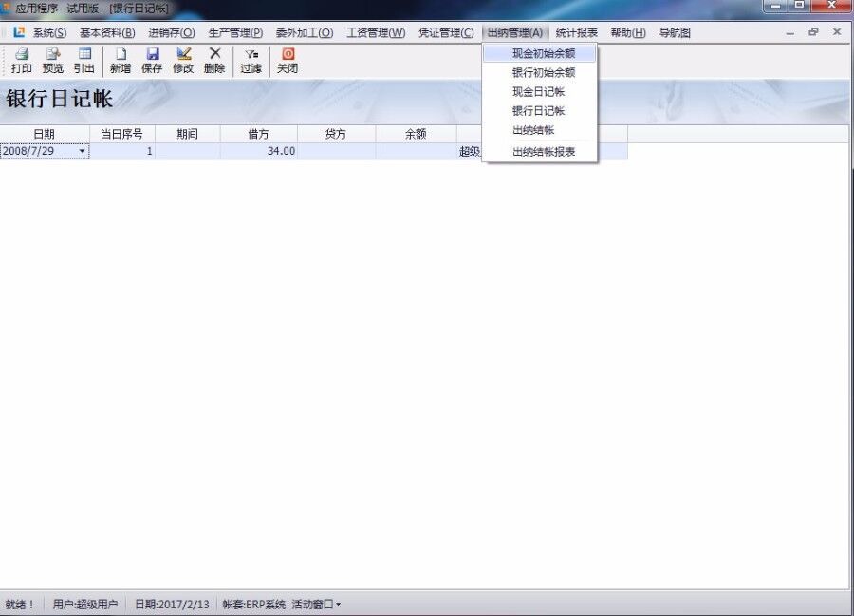854x616 pixels.
Task: Click the 就绪！ status text
Action: pos(20,604)
